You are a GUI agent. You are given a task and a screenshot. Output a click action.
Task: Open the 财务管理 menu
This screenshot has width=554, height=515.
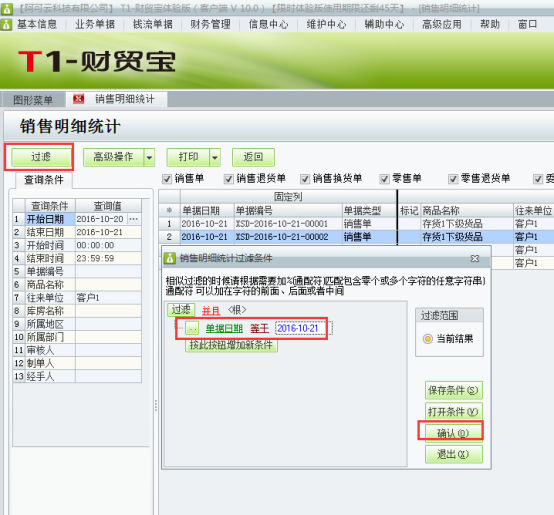tap(211, 24)
